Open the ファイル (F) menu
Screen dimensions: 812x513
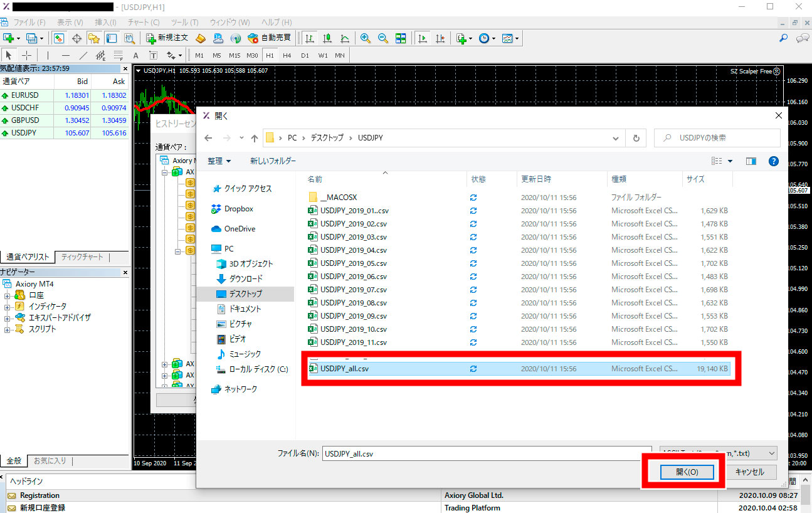tap(29, 22)
